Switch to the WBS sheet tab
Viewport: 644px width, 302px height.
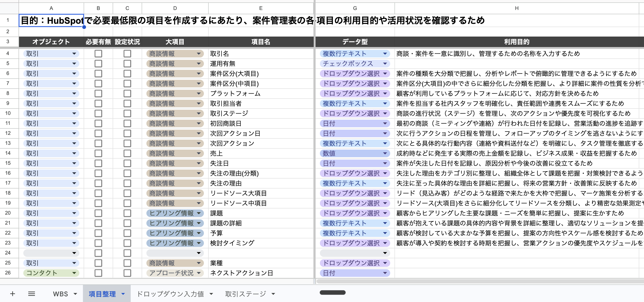coord(61,294)
